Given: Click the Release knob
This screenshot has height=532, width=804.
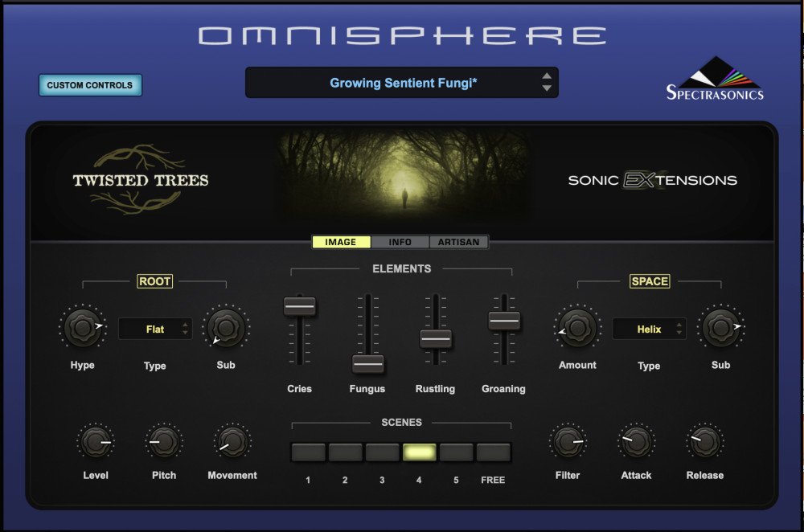Looking at the screenshot, I should tap(705, 442).
